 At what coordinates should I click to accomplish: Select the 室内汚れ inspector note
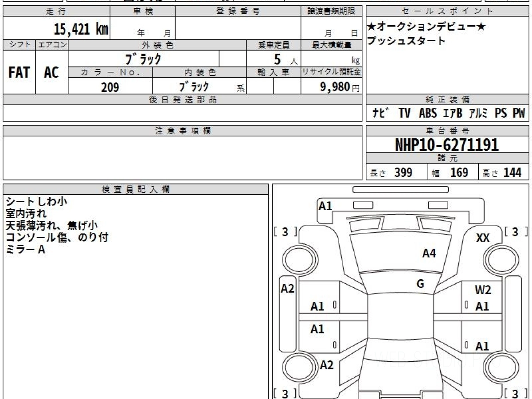(x=26, y=214)
